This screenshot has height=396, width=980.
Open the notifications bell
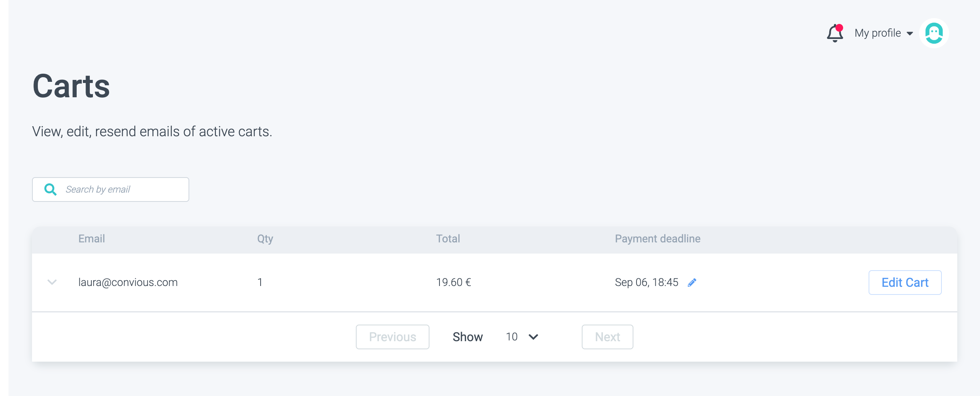click(835, 34)
